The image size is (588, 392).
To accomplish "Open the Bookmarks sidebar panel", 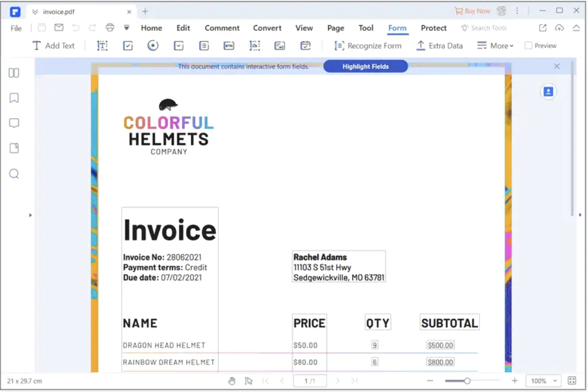I will pyautogui.click(x=14, y=98).
